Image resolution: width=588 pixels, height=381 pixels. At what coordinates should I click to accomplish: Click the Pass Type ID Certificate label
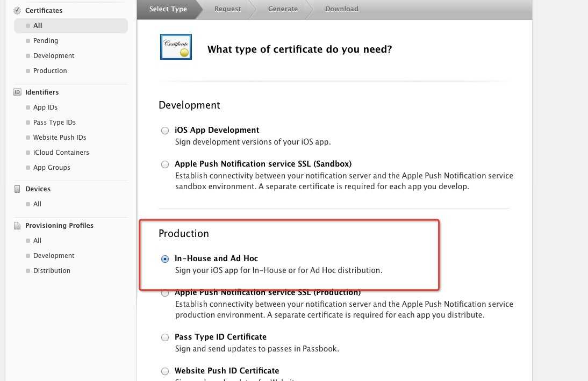pos(220,337)
